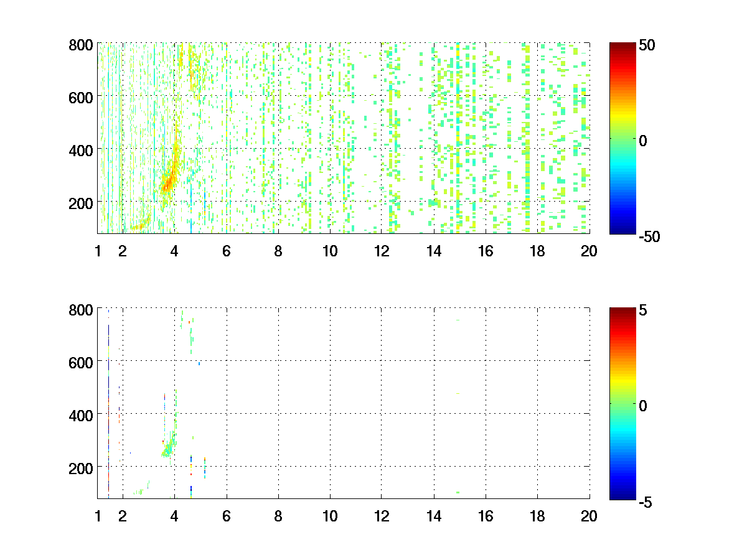Click x-axis tick label '12' under the lower plot
Image resolution: width=747 pixels, height=560 pixels.
point(382,516)
